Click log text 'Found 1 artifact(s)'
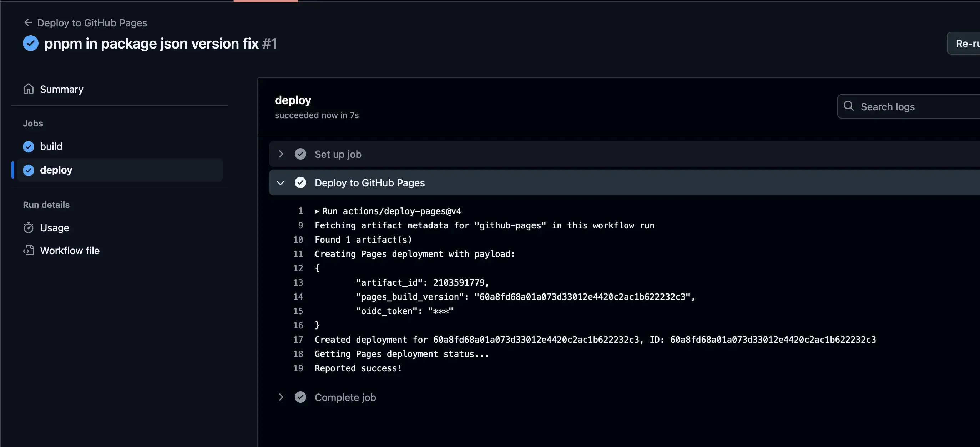This screenshot has width=980, height=447. (363, 240)
